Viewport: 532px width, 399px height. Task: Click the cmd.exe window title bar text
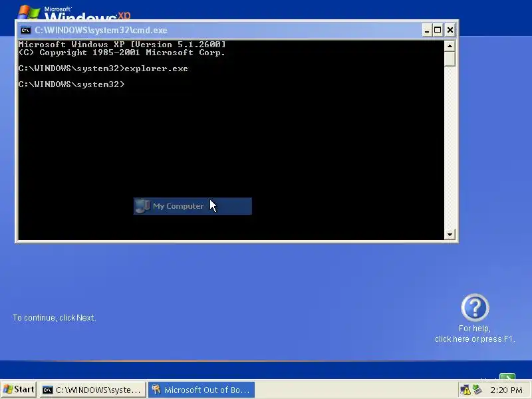pos(101,30)
